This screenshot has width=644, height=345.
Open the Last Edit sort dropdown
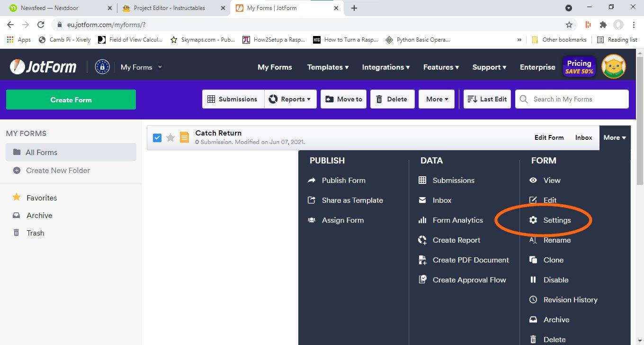[x=487, y=99]
